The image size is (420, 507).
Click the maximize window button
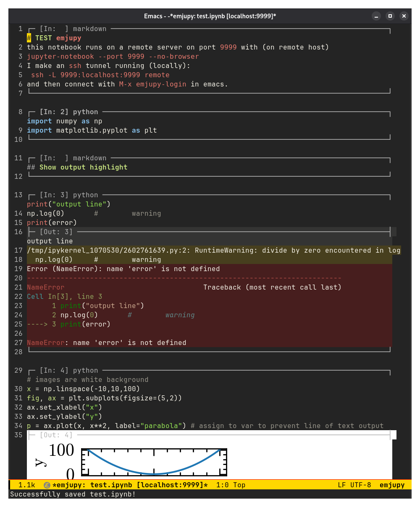[390, 16]
